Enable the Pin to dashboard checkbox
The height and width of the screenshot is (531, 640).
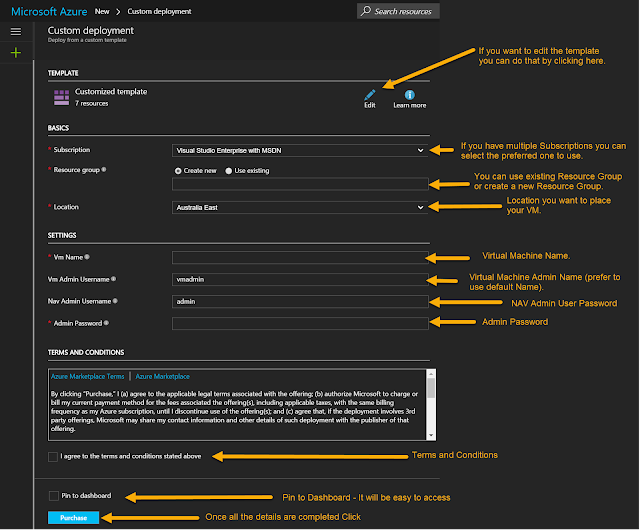click(x=52, y=495)
